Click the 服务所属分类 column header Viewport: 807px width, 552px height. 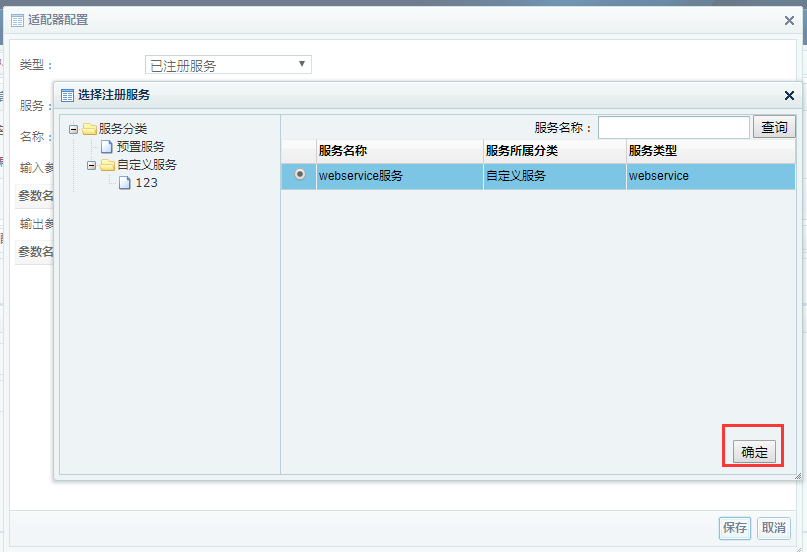555,151
